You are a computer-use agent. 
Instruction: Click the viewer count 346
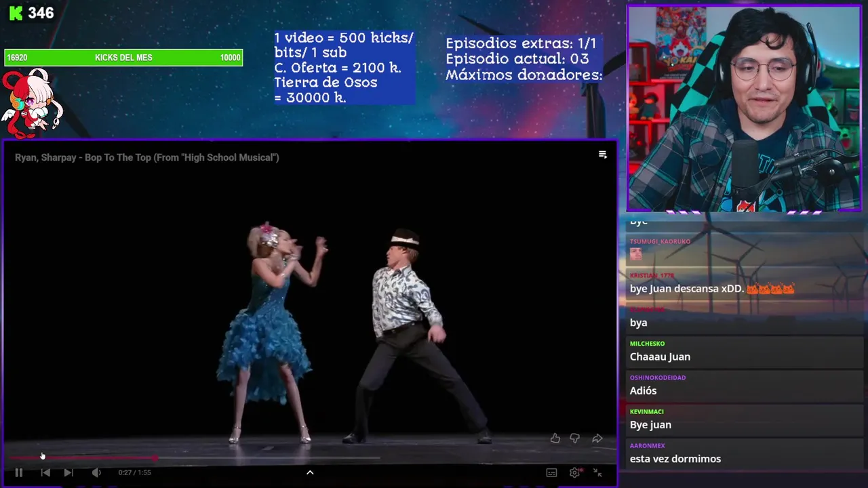(41, 13)
